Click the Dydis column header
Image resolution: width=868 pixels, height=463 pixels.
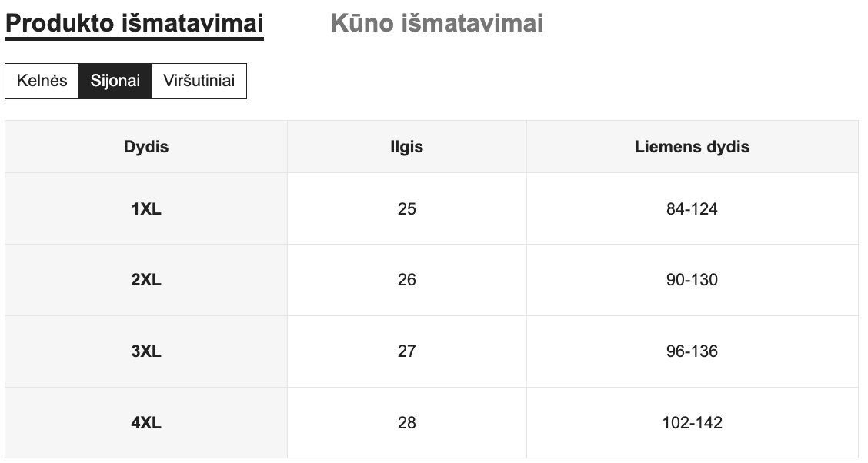point(146,147)
